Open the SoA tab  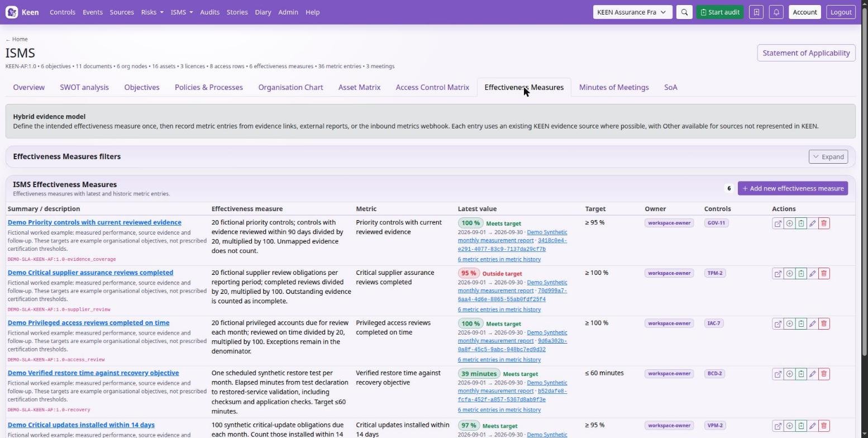click(x=670, y=88)
